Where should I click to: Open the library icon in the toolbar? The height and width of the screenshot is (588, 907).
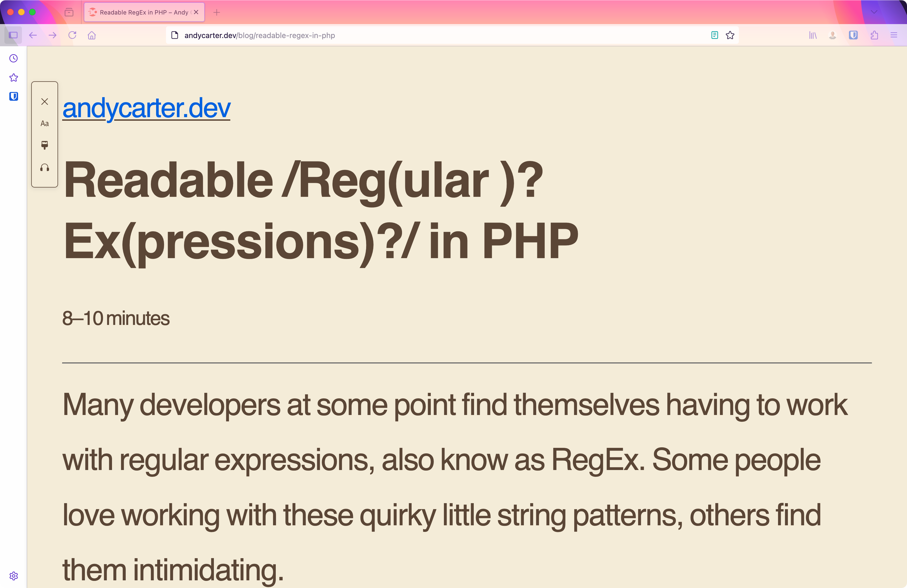813,35
